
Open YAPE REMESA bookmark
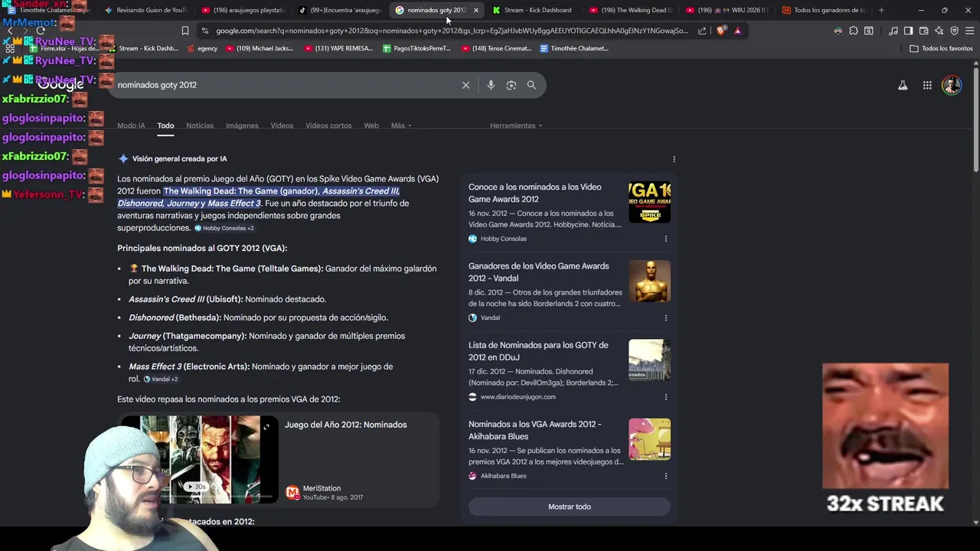[x=338, y=48]
